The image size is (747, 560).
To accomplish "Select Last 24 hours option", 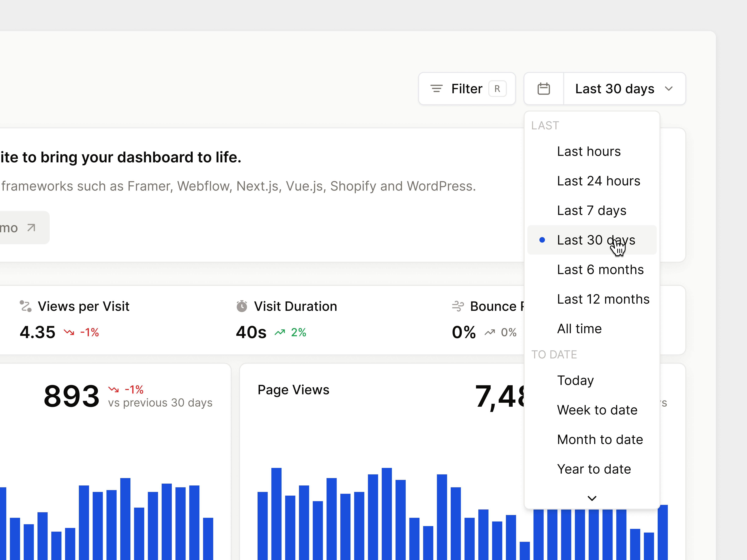I will [x=592, y=181].
